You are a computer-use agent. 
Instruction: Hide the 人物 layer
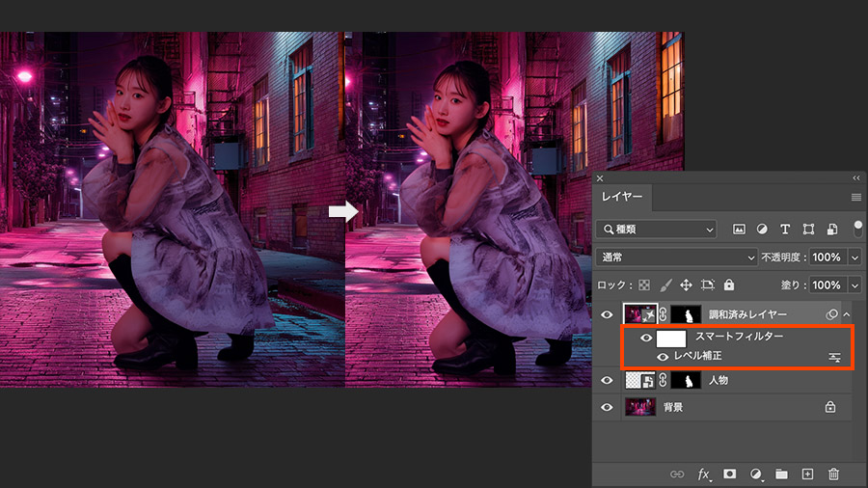pos(607,380)
